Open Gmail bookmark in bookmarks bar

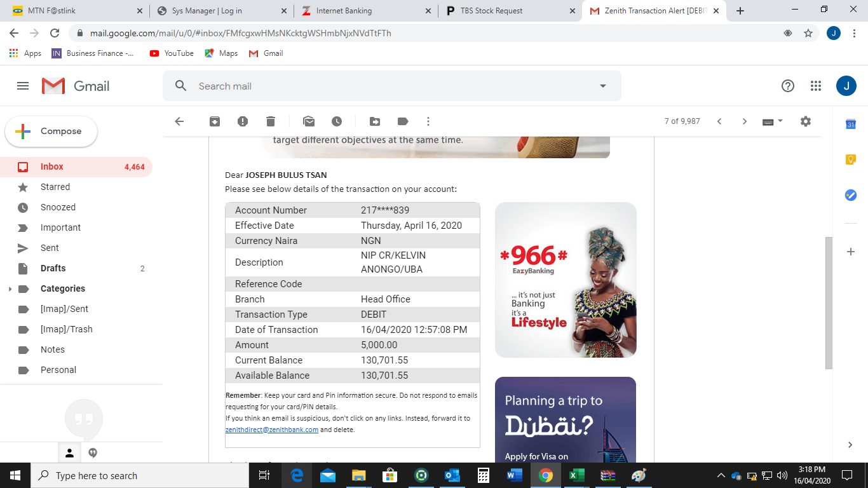pyautogui.click(x=266, y=53)
